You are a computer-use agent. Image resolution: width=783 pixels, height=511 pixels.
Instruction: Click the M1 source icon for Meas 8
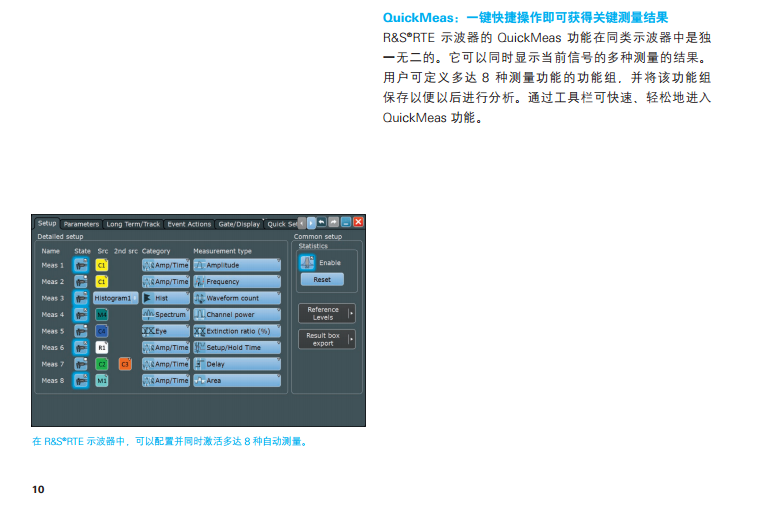click(x=101, y=381)
